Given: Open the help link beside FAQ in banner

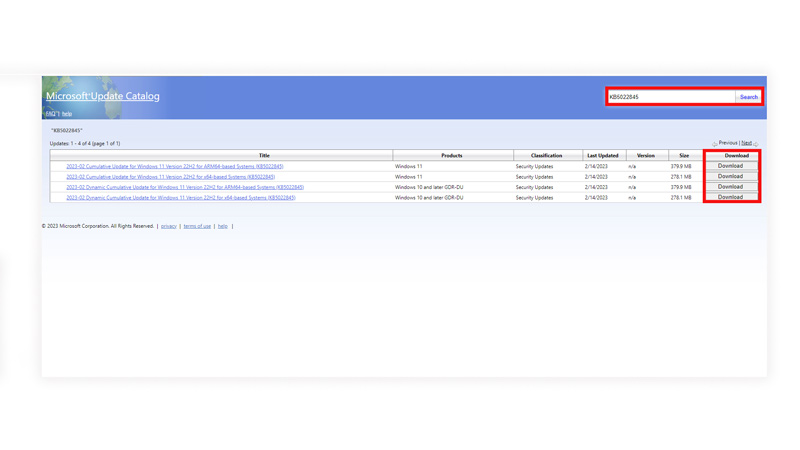Looking at the screenshot, I should pos(67,114).
